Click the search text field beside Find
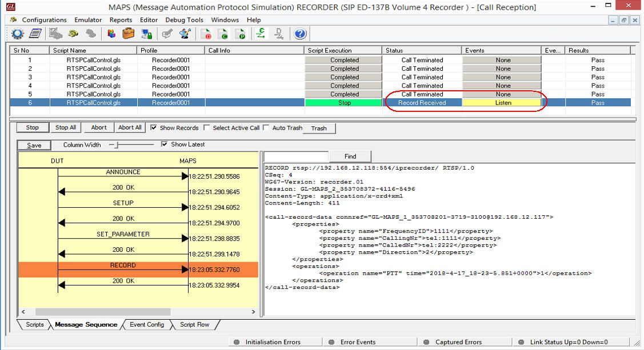Viewport: 644px width, 350px height. pos(296,156)
